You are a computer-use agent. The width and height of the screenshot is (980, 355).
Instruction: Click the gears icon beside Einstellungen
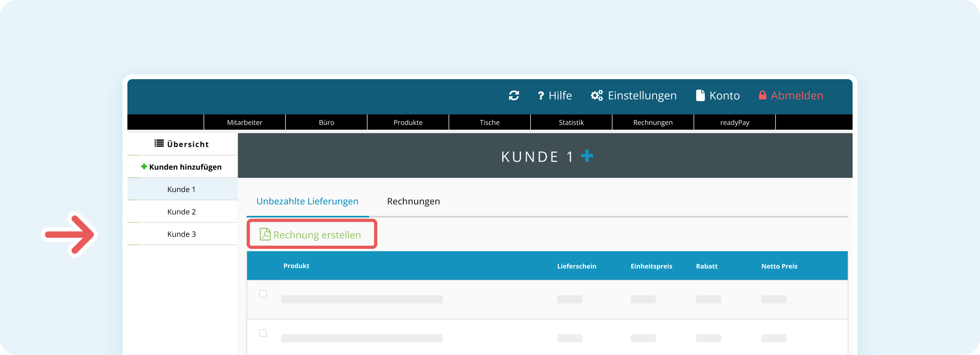[x=597, y=95]
